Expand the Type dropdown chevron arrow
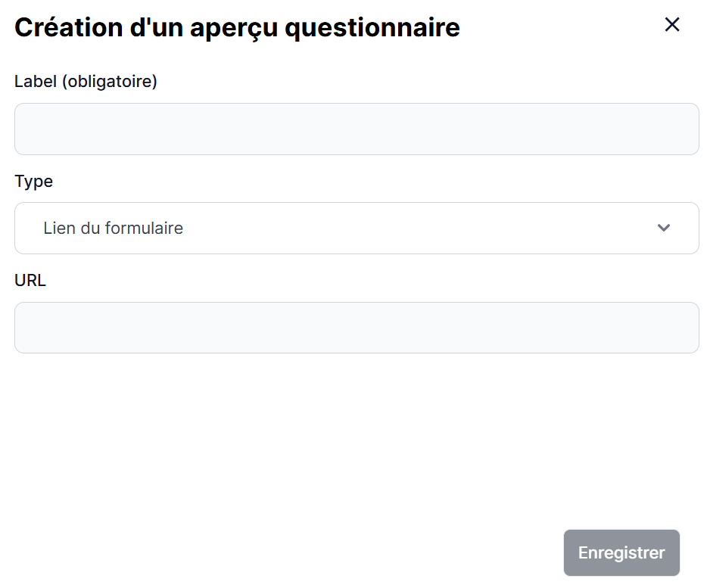The width and height of the screenshot is (707, 588). (x=664, y=228)
